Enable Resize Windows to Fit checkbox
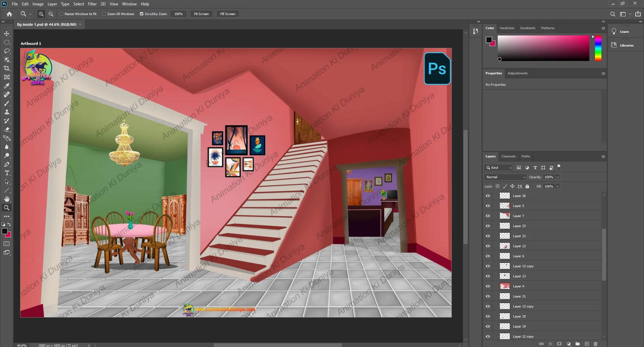 (61, 14)
